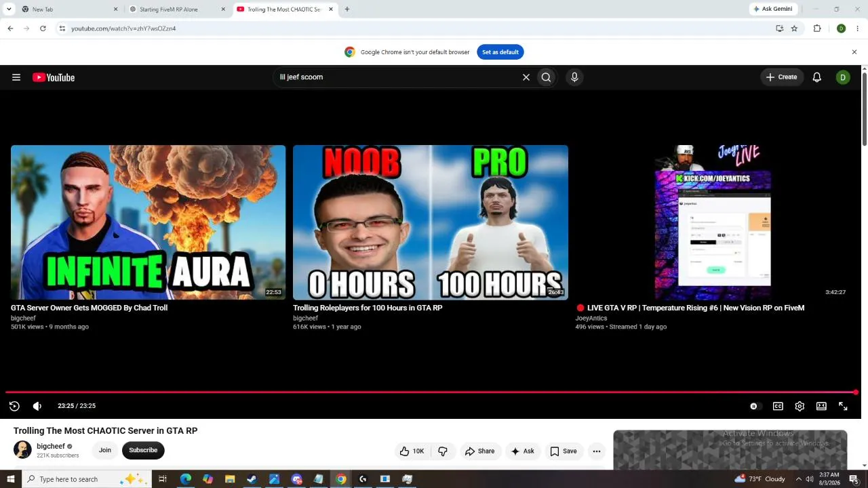
Task: Start voice search with the microphone
Action: (574, 77)
